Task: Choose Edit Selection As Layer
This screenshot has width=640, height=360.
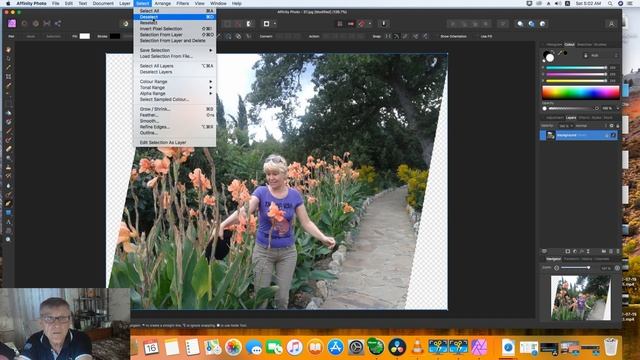Action: [175, 142]
